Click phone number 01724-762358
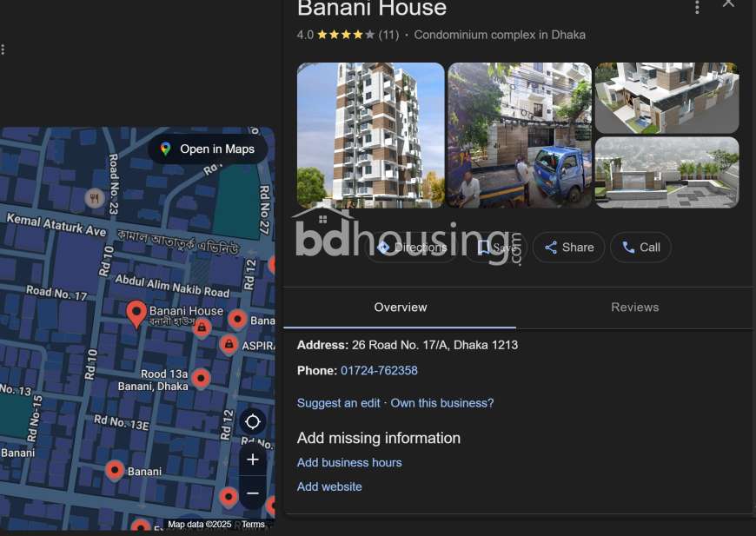 [x=379, y=370]
